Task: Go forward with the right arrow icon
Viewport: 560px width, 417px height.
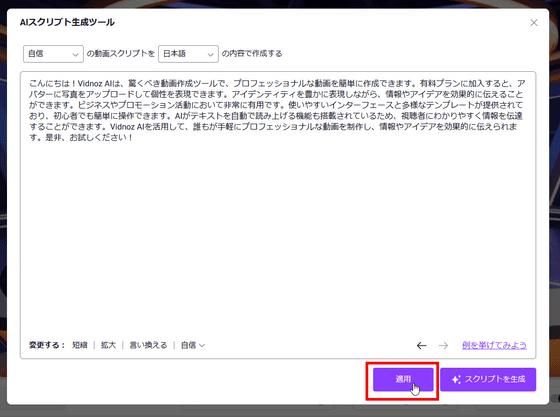Action: (x=443, y=345)
